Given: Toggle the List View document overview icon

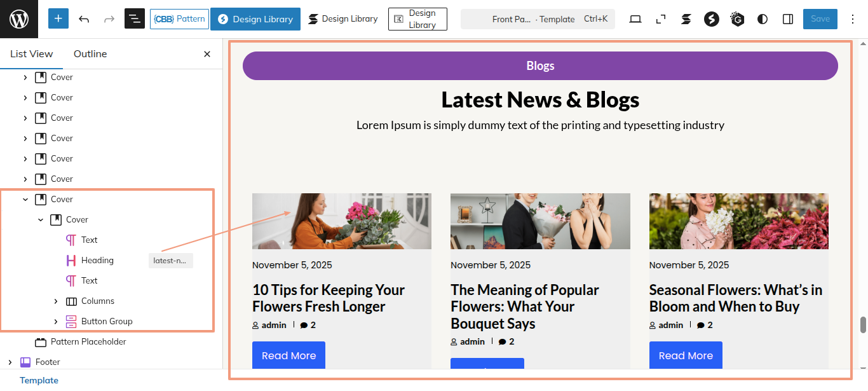Looking at the screenshot, I should pyautogui.click(x=135, y=19).
